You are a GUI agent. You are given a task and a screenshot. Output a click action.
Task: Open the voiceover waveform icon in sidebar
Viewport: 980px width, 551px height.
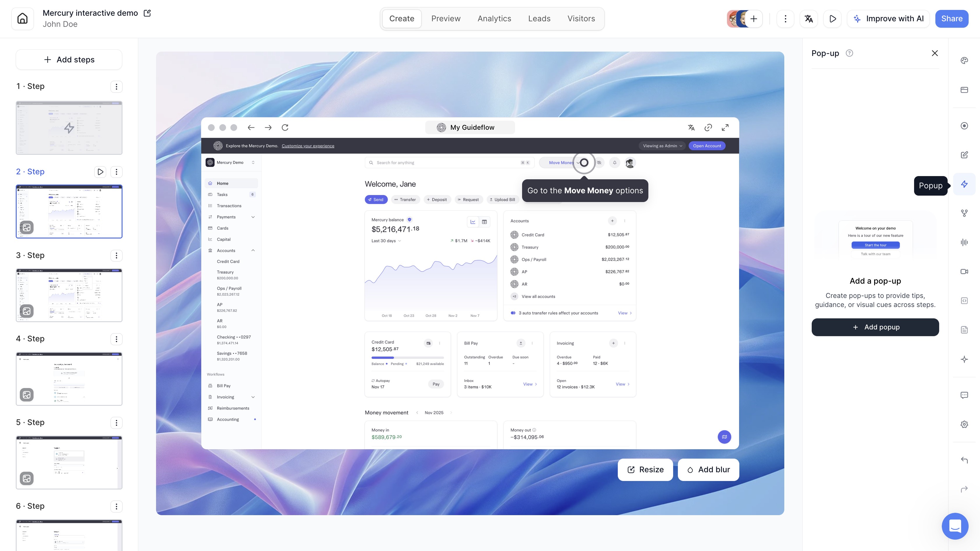pyautogui.click(x=964, y=242)
